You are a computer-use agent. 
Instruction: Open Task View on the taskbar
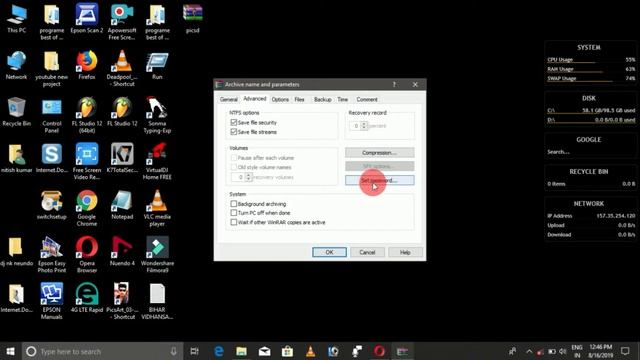[195, 351]
